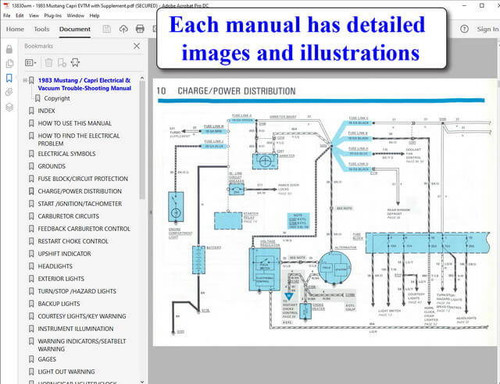Viewport: 500px width, 384px height.
Task: Open the attachments paperclip sidebar icon
Action: coord(9,92)
